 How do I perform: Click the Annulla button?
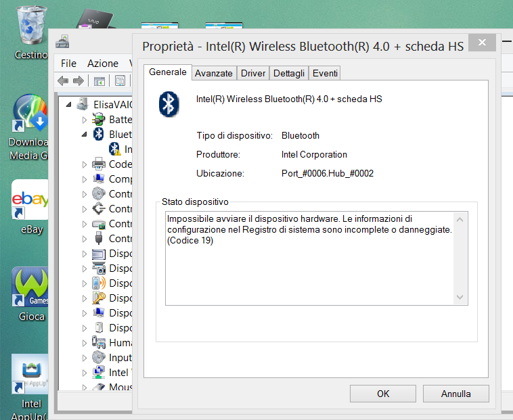(x=455, y=394)
